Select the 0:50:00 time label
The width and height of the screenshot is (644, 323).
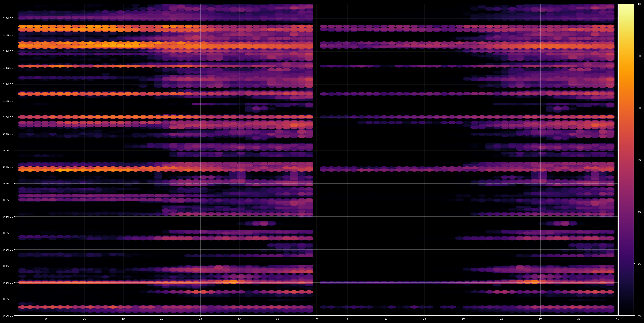pyautogui.click(x=8, y=150)
